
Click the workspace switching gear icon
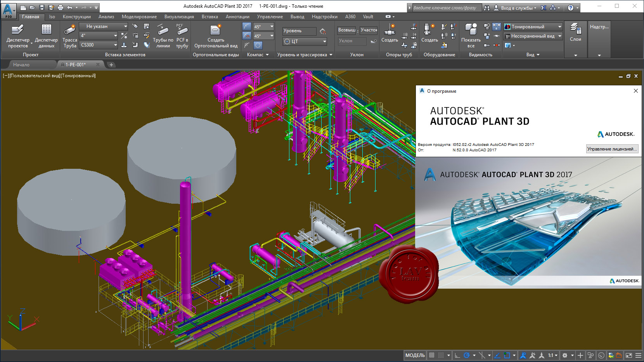(565, 355)
